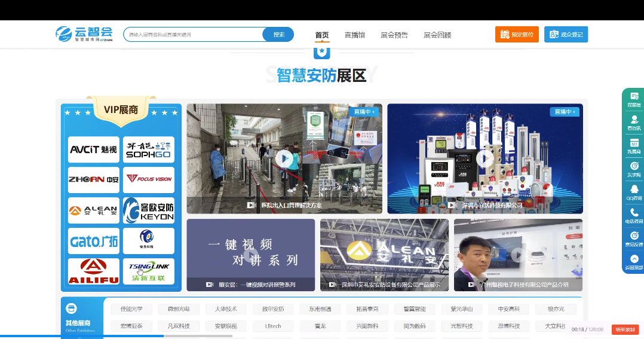
Task: Open the 艾礼安安防设备 product video thumbnail
Action: pos(385,255)
